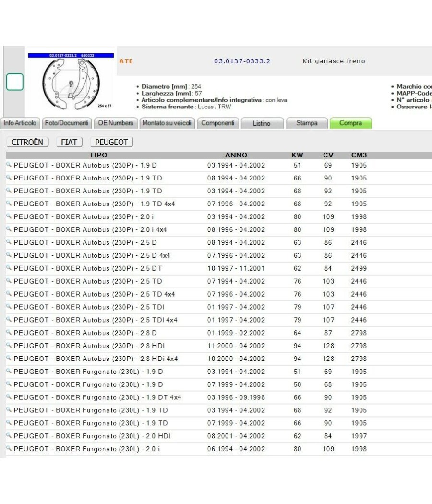This screenshot has width=432, height=504.
Task: Click the ATE brand name
Action: pos(126,61)
